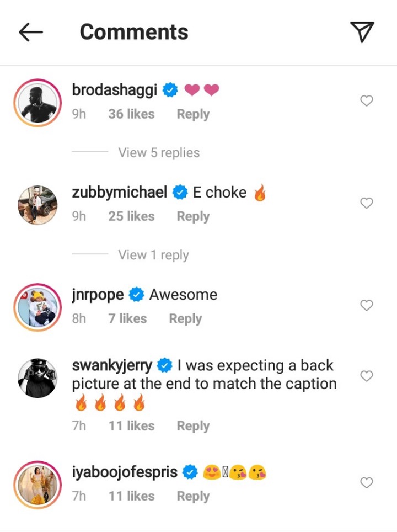Like swankyjerry's comment with the heart icon
Viewport: 397px width, 532px height.
(x=366, y=376)
